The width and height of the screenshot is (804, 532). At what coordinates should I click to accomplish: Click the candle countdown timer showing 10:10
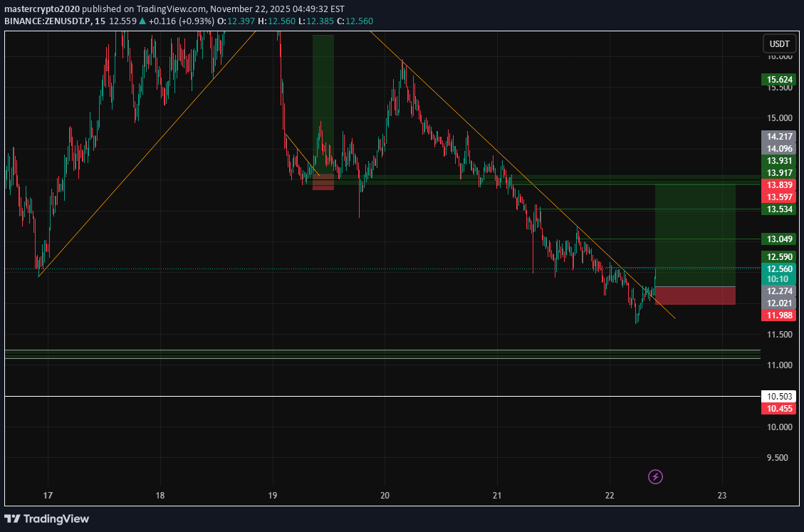(x=778, y=278)
